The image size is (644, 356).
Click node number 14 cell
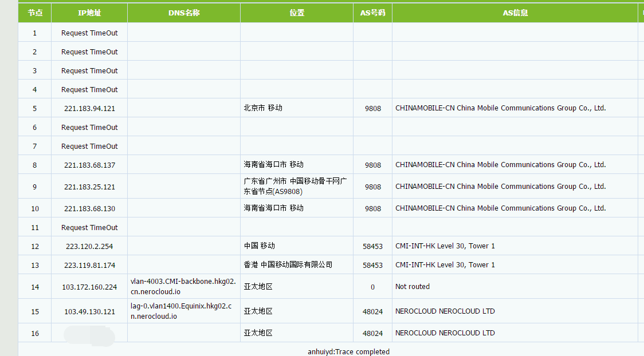click(x=35, y=287)
